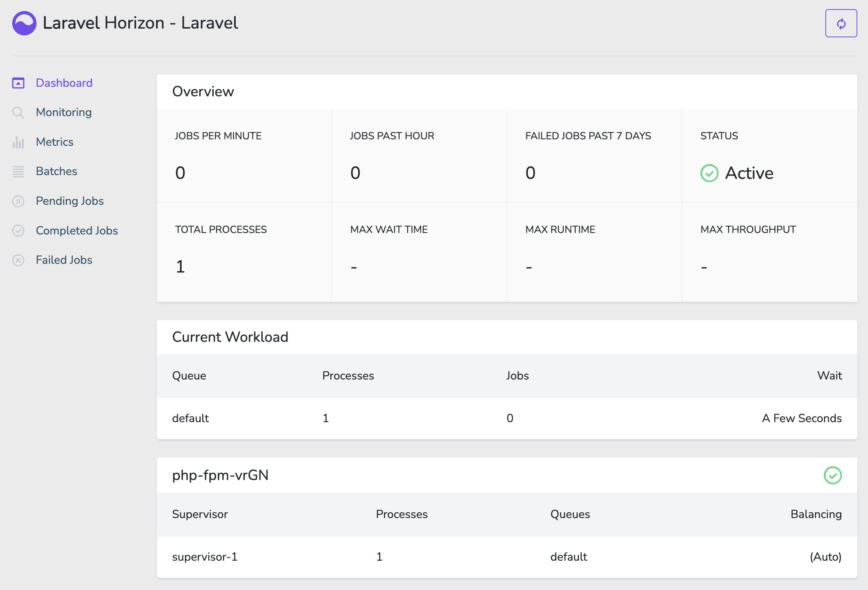This screenshot has width=868, height=590.
Task: Click the FAILED JOBS PAST 7 DAYS label
Action: tap(588, 136)
